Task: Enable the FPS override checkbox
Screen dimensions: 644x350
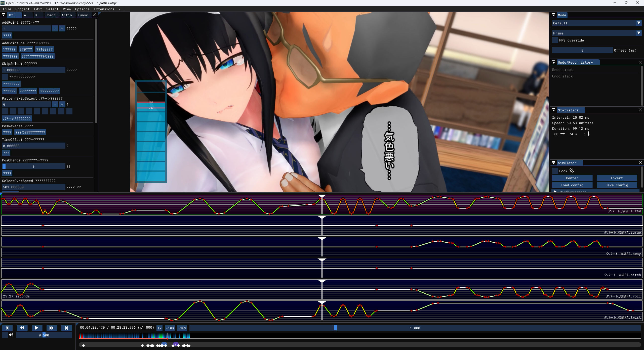Action: tap(555, 40)
